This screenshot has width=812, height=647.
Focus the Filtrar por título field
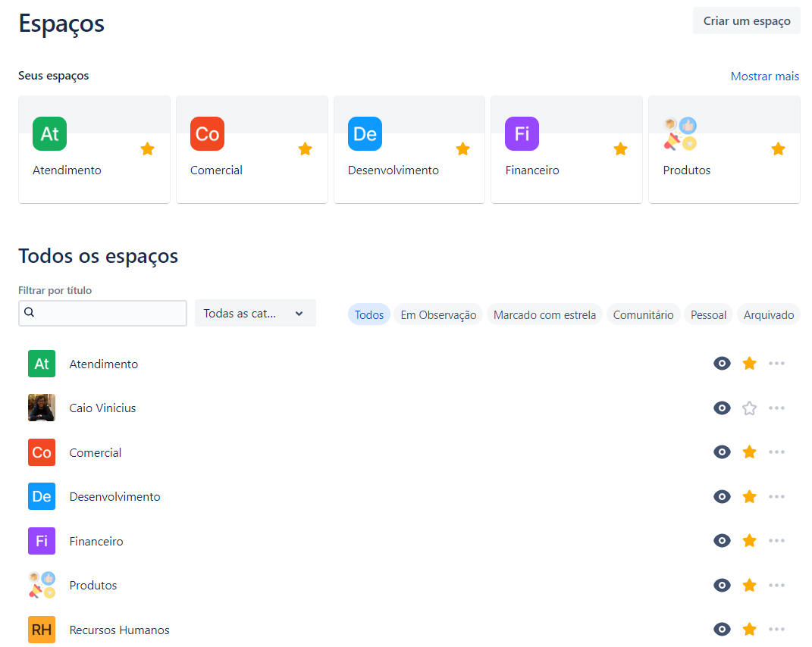tap(102, 313)
